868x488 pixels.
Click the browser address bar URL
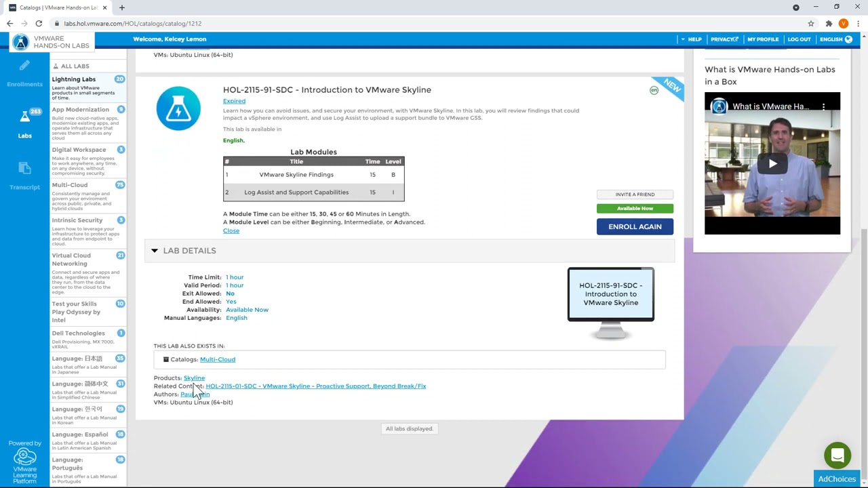[x=133, y=24]
